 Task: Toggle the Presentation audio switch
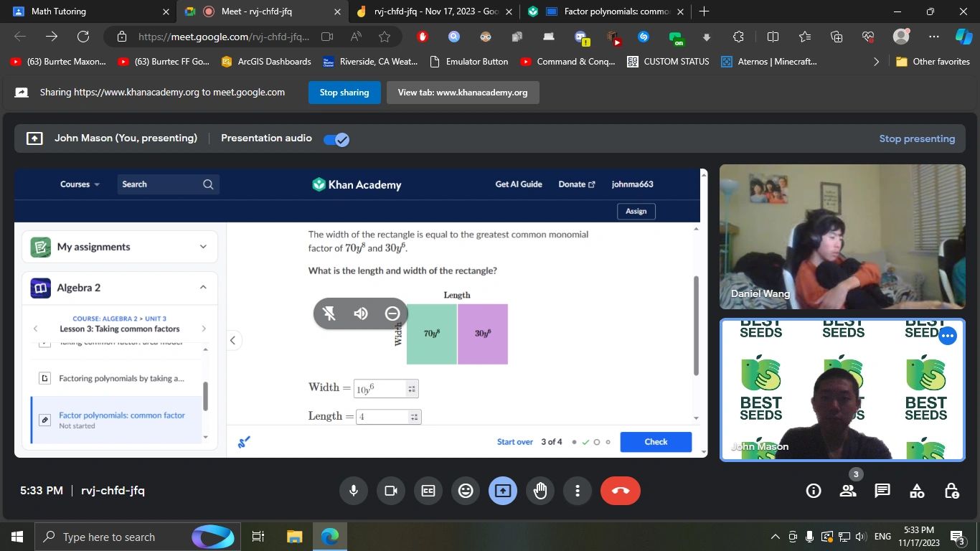pos(336,139)
